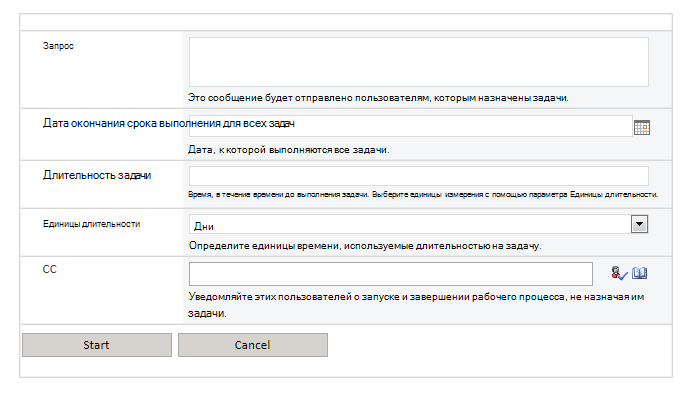The image size is (687, 395).
Task: Expand the Единицы длительности dropdown arrow
Action: pos(639,224)
